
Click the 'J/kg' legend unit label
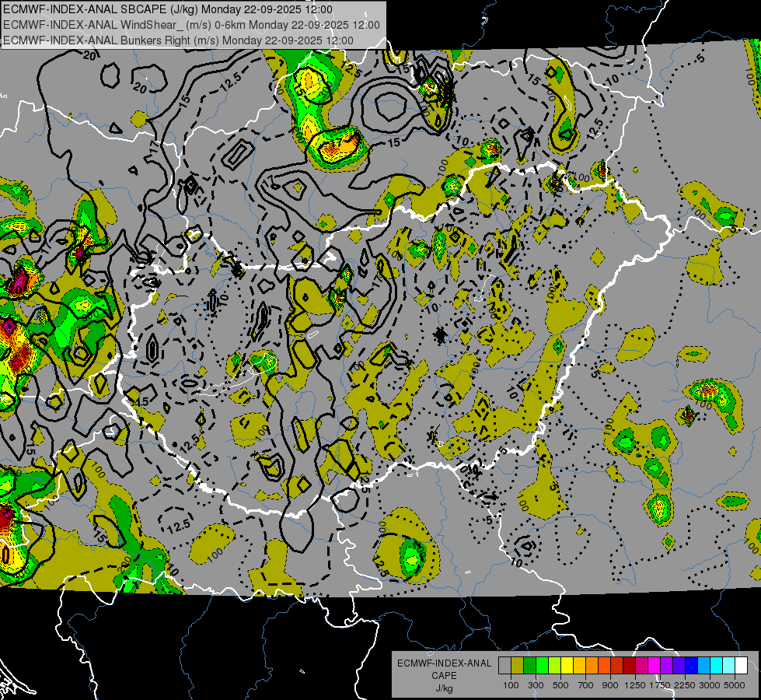tap(444, 688)
